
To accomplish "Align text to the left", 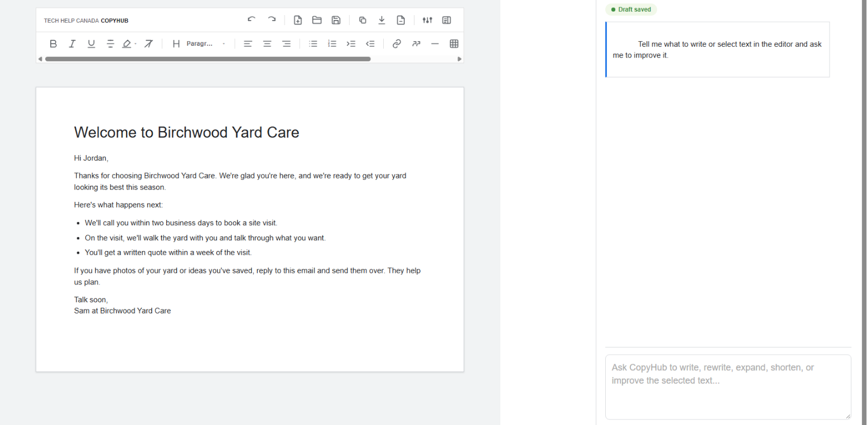I will (x=248, y=44).
